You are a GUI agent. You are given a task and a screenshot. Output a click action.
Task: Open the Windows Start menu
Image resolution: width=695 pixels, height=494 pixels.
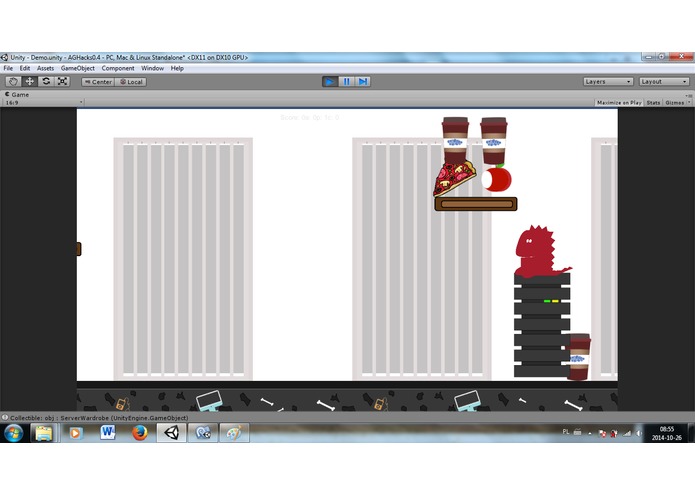pos(14,433)
